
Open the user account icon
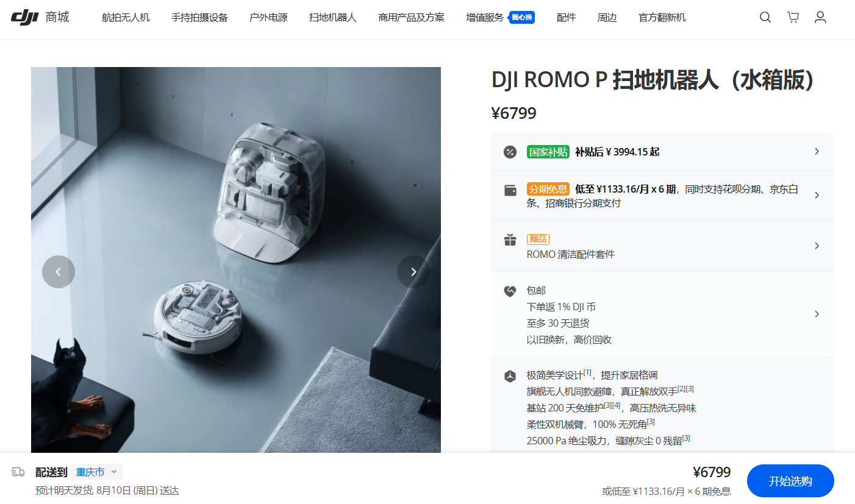(820, 17)
